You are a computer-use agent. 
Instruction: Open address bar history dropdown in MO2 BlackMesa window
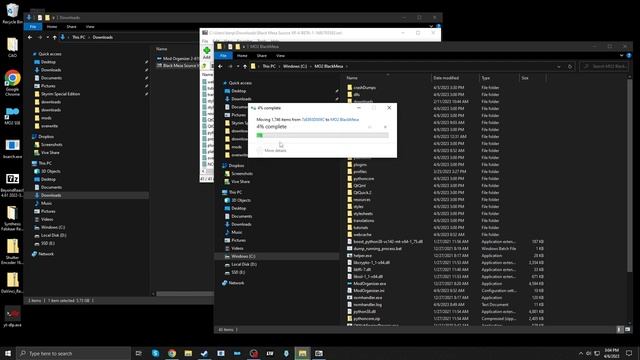[559, 67]
